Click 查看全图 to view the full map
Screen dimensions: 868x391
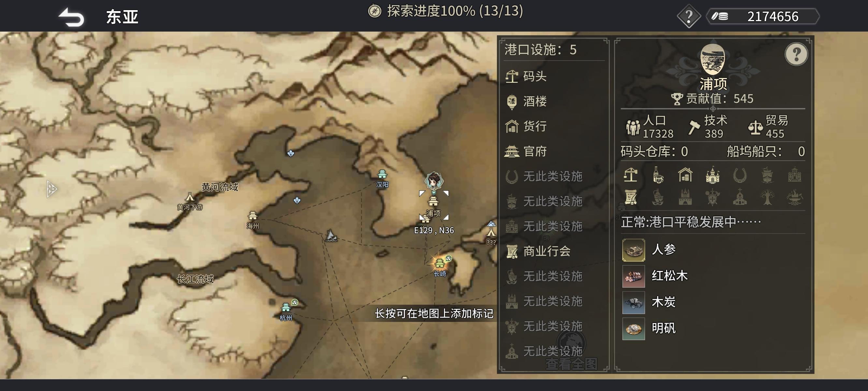571,364
